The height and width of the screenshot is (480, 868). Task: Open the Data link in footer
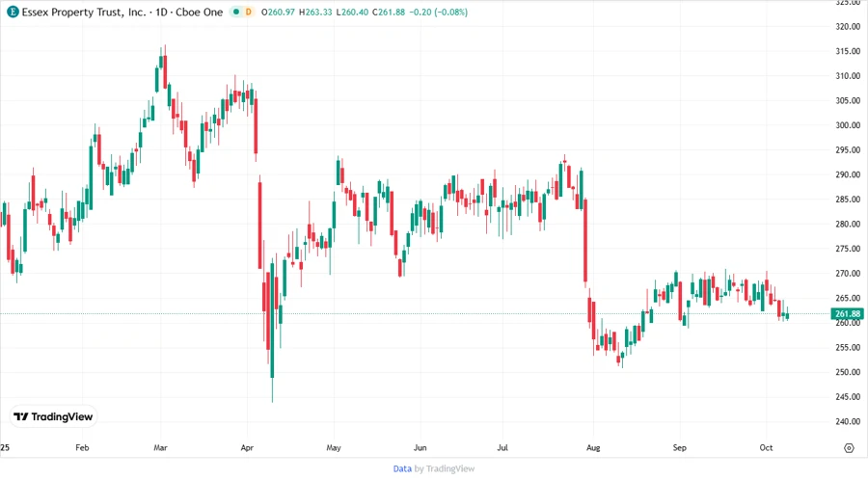(x=402, y=468)
